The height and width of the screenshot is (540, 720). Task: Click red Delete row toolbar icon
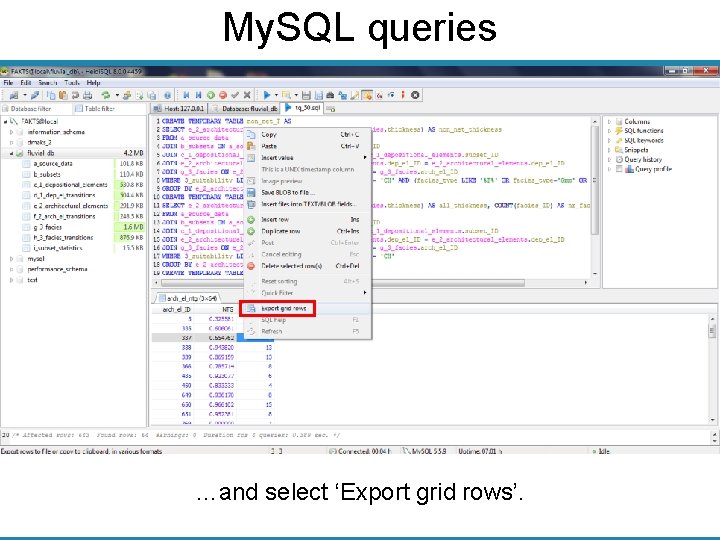pos(223,96)
